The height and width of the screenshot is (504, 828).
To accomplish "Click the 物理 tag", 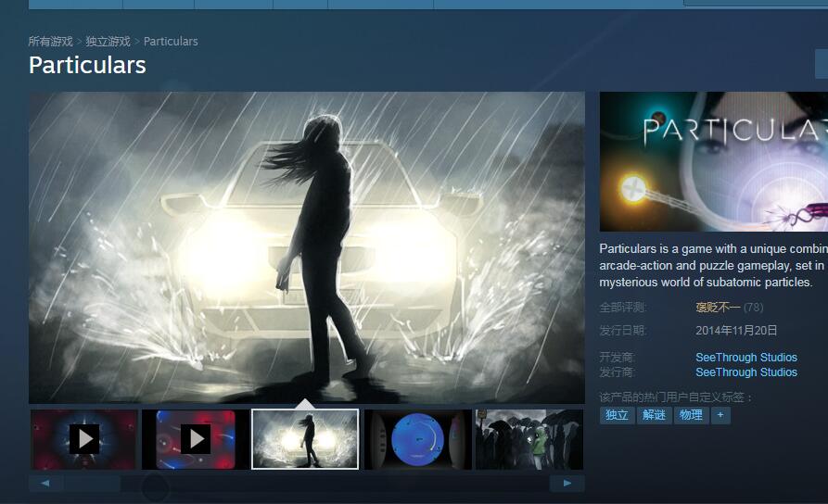I will point(691,415).
